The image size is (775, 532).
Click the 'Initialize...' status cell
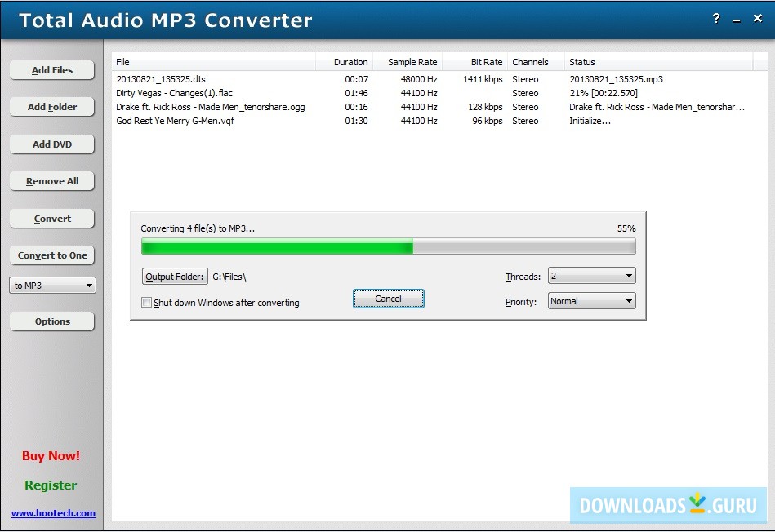coord(590,121)
